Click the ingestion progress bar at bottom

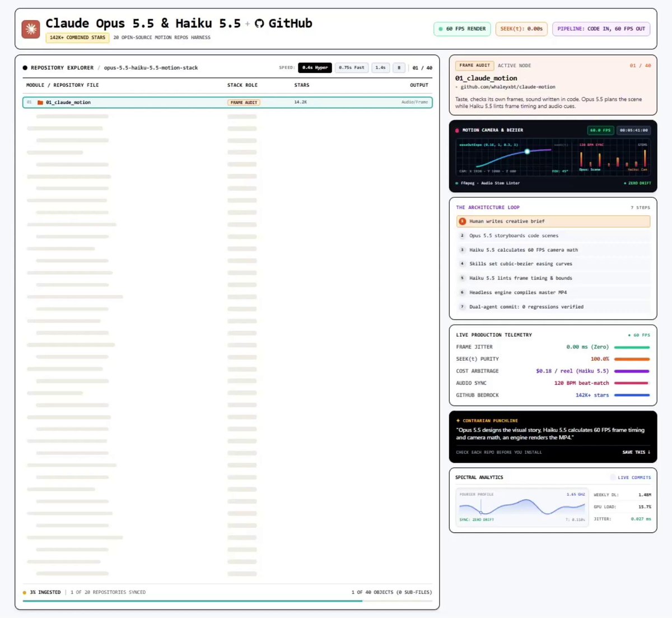coord(227,601)
